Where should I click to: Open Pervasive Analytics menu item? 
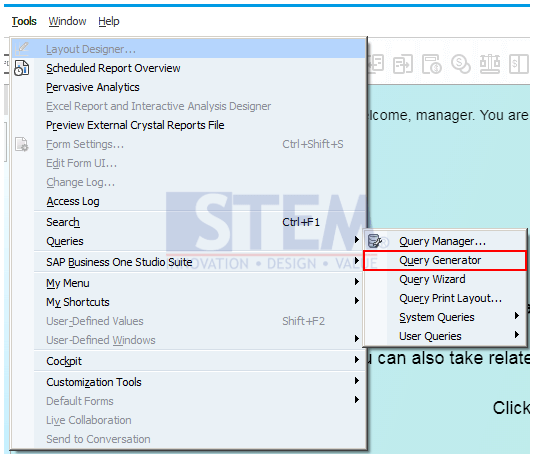click(93, 87)
